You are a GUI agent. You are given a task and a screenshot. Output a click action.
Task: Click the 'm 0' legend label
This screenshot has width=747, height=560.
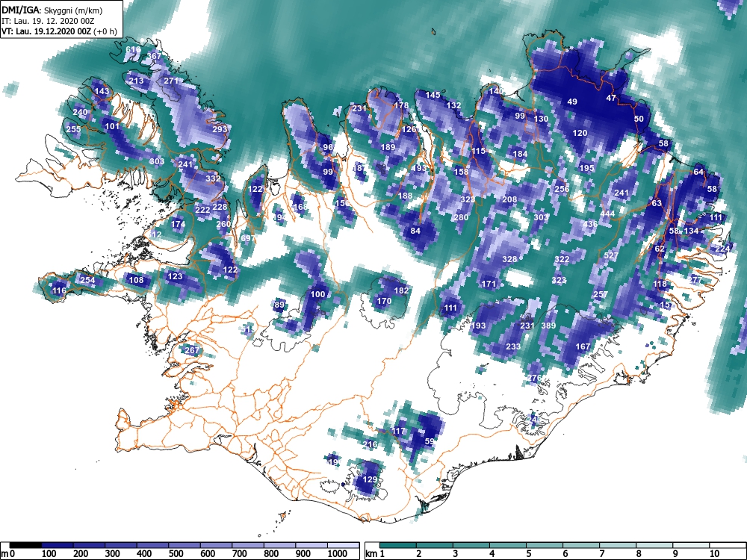(x=9, y=553)
